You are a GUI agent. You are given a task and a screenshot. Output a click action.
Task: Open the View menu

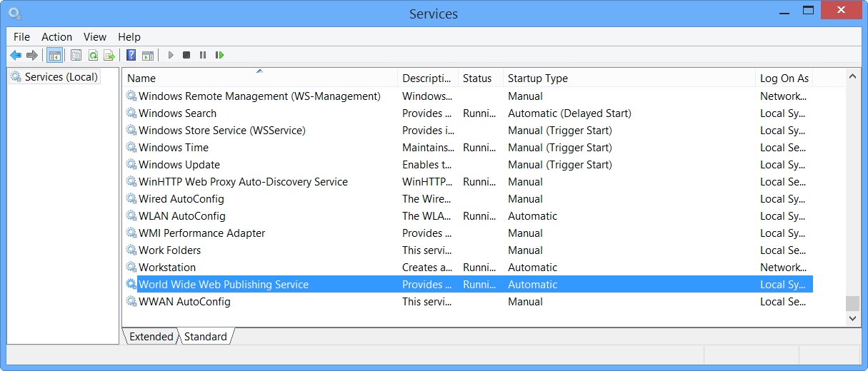[x=94, y=37]
